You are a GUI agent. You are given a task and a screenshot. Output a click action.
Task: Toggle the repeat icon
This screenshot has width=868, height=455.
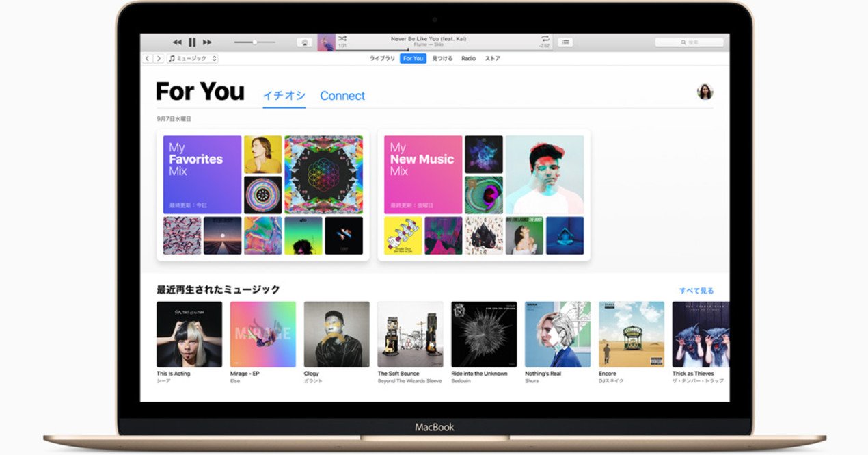click(x=545, y=38)
